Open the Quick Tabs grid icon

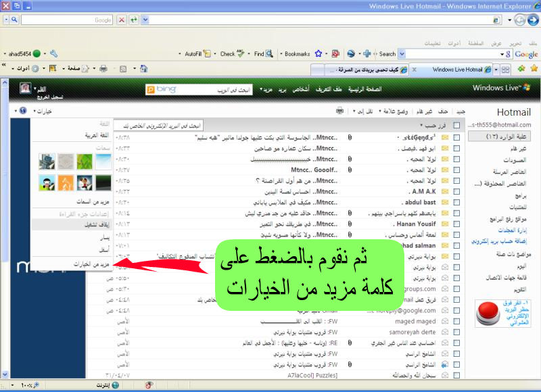pos(505,70)
